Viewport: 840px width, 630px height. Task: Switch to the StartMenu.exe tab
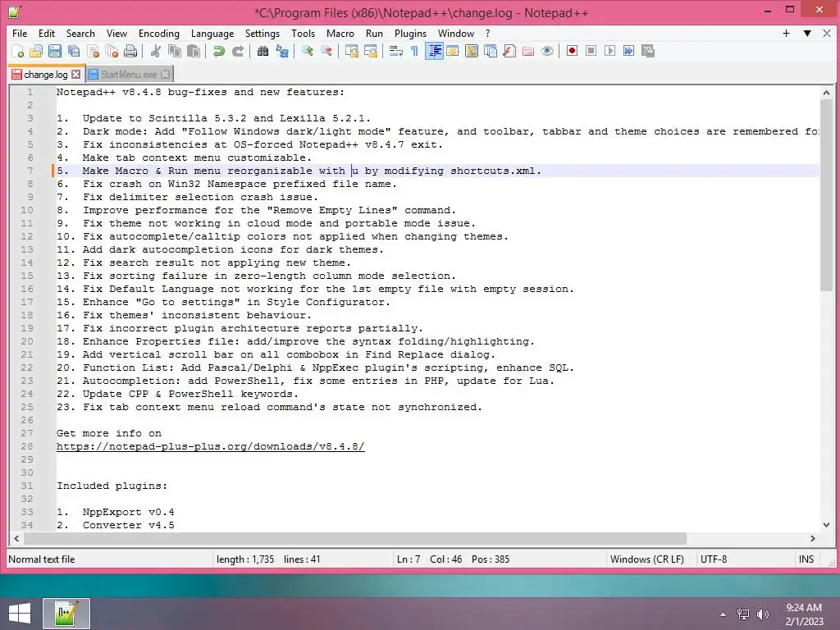click(129, 75)
